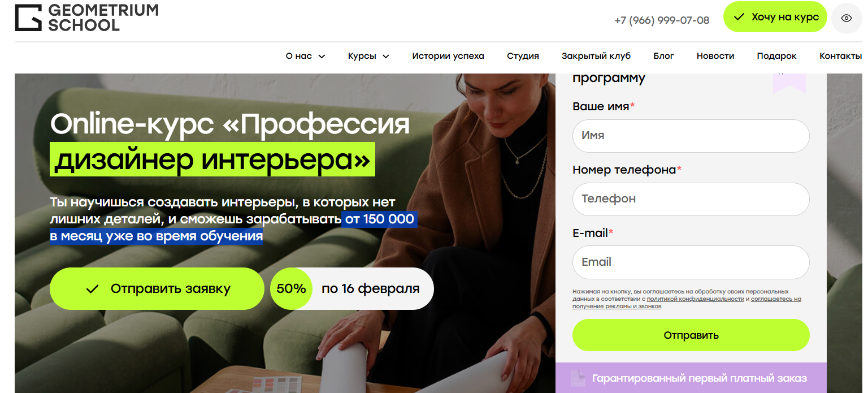Expand the Курсы dropdown chevron

(x=386, y=56)
